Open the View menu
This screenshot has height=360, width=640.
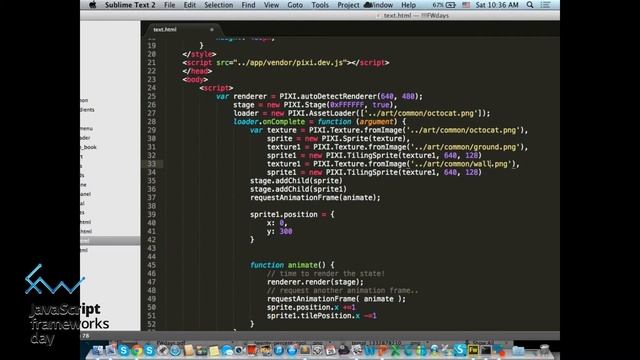(x=271, y=5)
